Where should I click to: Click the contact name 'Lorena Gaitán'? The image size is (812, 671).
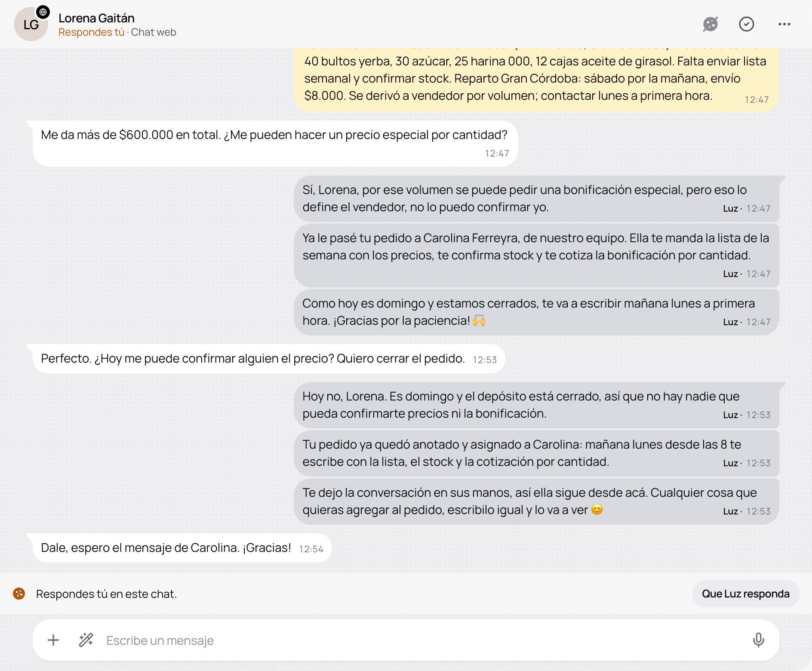tap(96, 18)
